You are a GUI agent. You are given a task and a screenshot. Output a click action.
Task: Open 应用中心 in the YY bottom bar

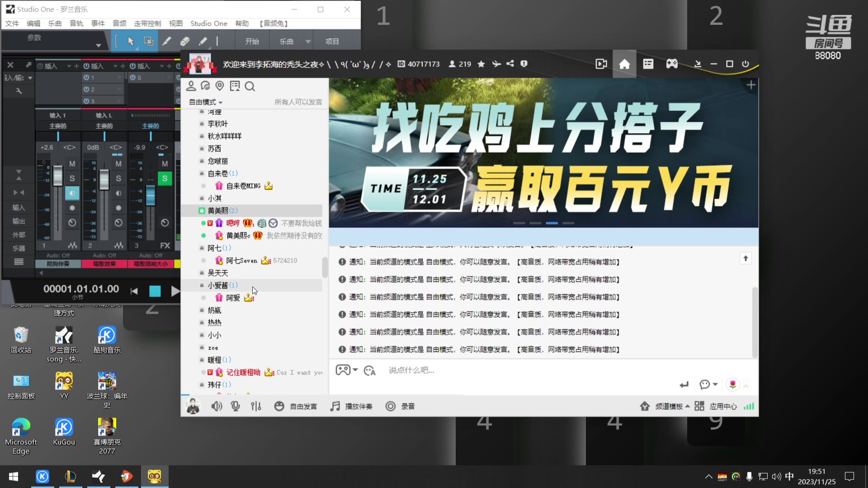723,406
